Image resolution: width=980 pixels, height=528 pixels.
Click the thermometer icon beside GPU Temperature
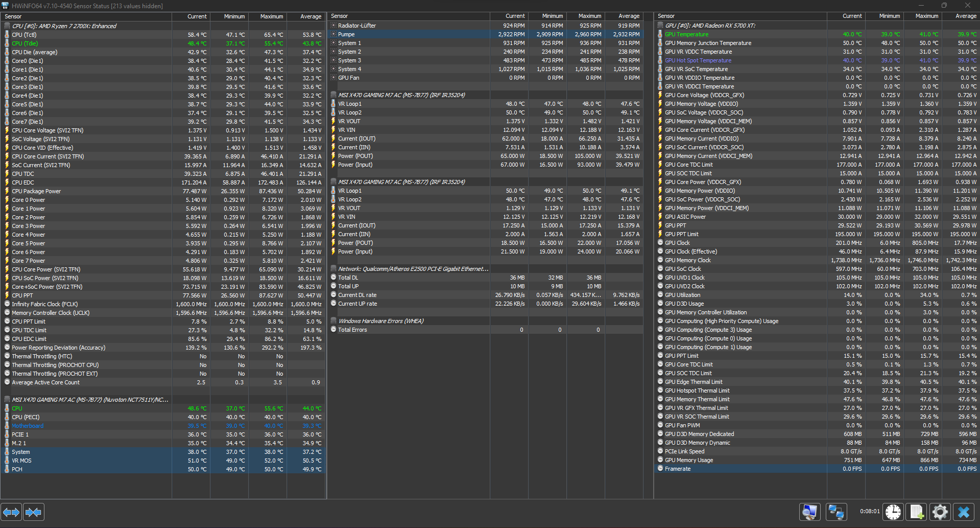click(660, 34)
